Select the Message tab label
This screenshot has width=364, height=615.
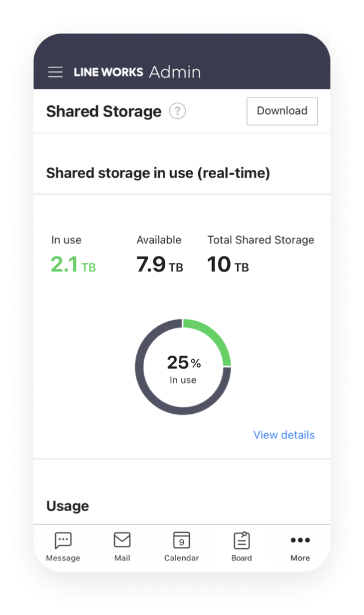pyautogui.click(x=63, y=558)
